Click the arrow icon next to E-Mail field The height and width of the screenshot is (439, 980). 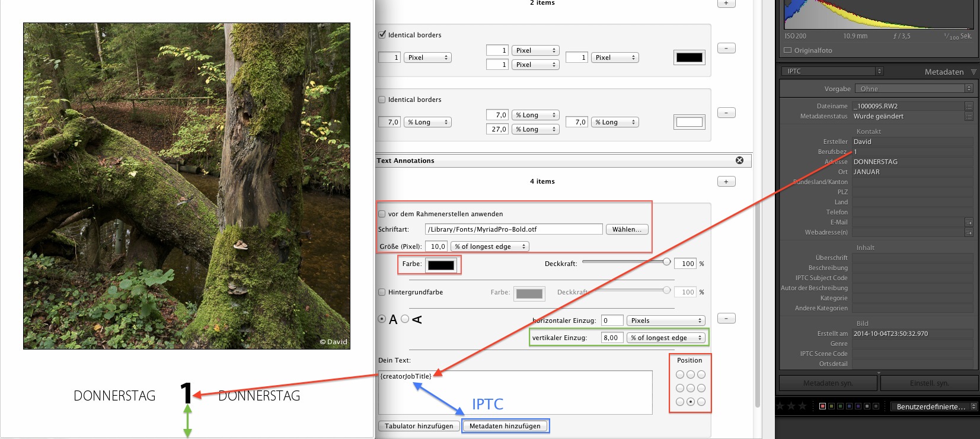969,222
